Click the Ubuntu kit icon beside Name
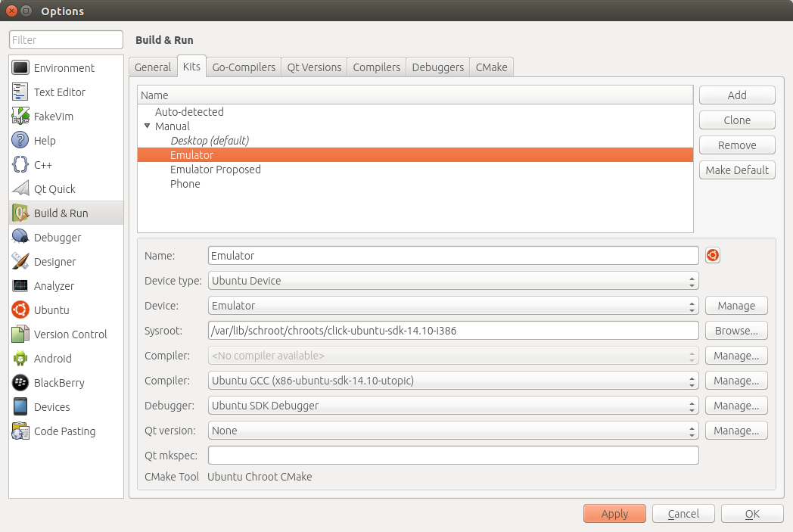The image size is (793, 532). click(x=712, y=256)
